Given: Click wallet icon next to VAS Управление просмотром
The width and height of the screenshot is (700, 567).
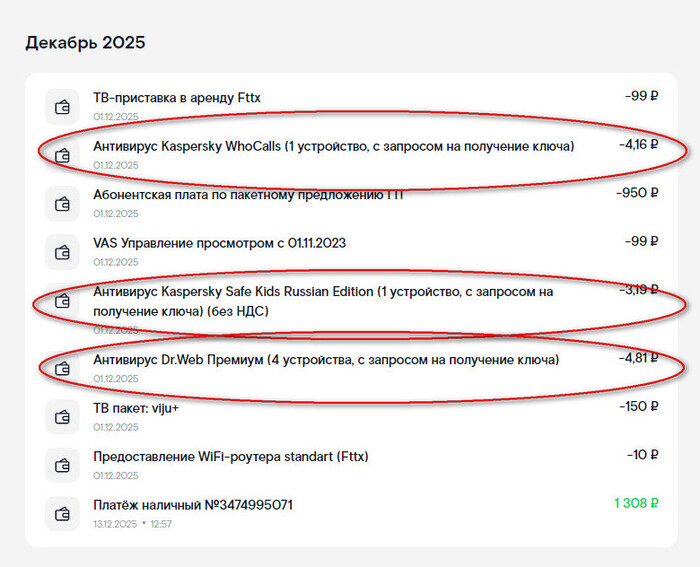Looking at the screenshot, I should (x=62, y=252).
